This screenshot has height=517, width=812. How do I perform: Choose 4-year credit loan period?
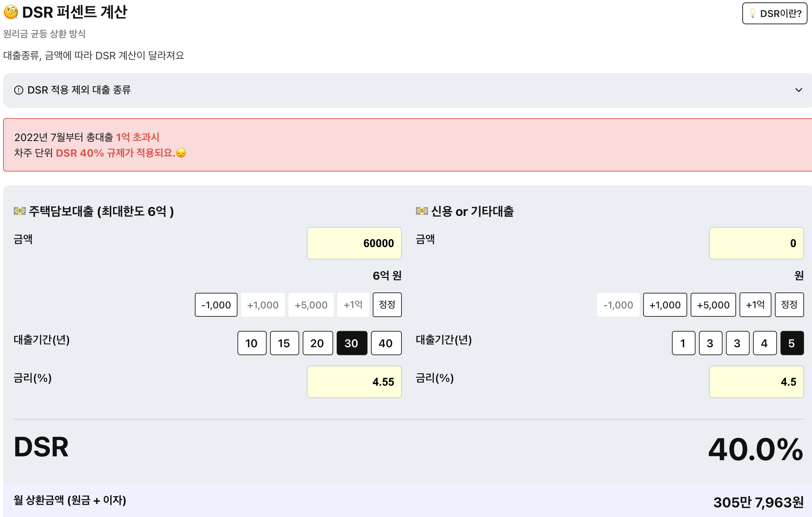[765, 343]
